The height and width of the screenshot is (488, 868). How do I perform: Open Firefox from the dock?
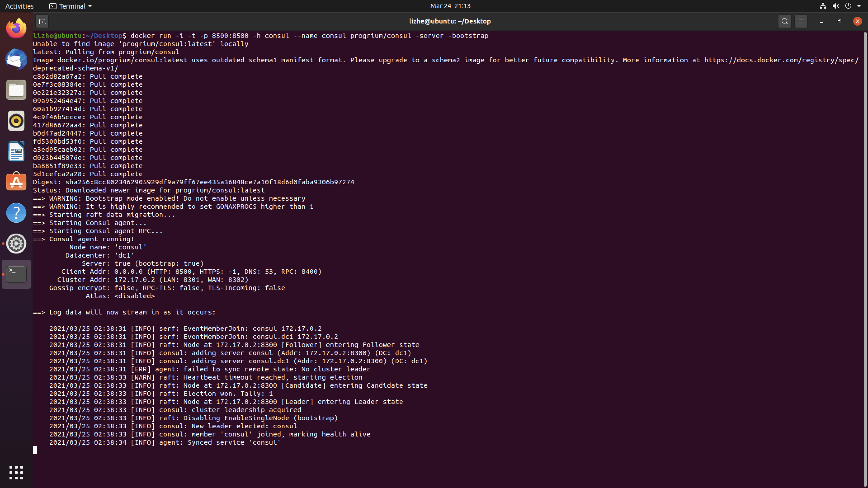click(x=16, y=29)
